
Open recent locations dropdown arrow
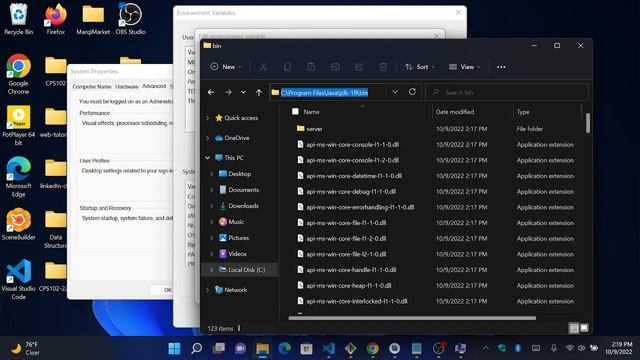pos(243,92)
